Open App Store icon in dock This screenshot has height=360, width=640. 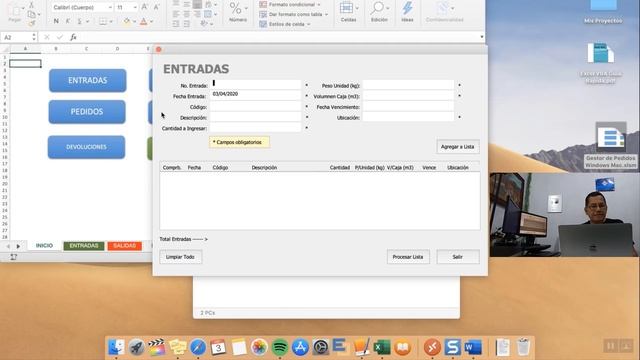point(300,347)
